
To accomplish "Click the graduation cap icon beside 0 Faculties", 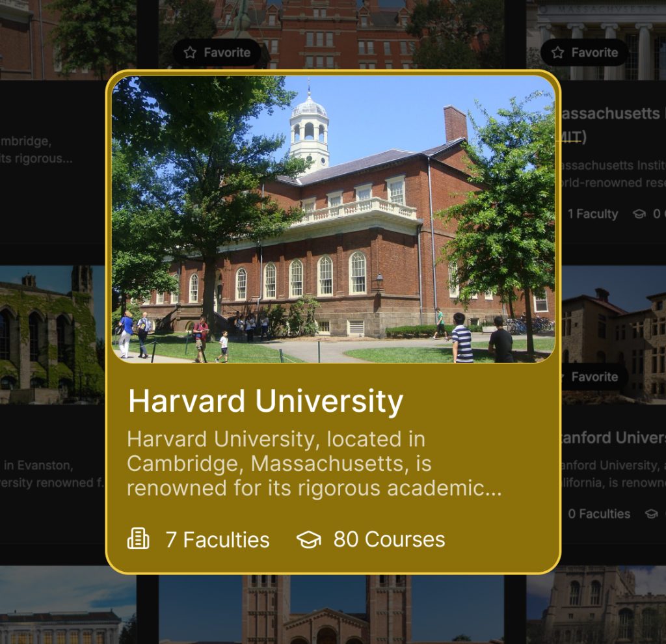I will (651, 514).
